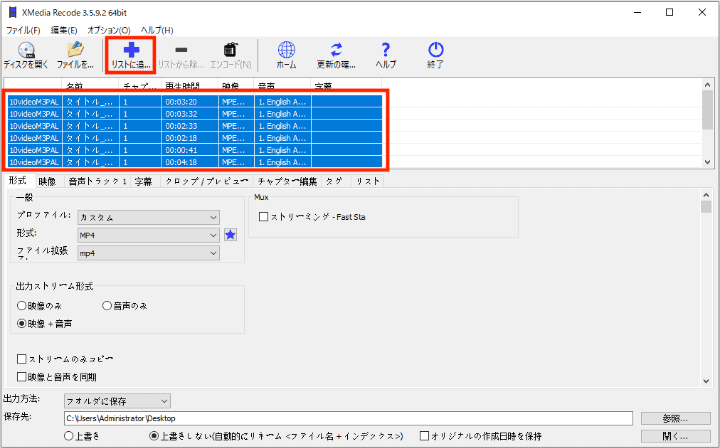Click the 音声 column header
This screenshot has width=720, height=448.
click(282, 85)
